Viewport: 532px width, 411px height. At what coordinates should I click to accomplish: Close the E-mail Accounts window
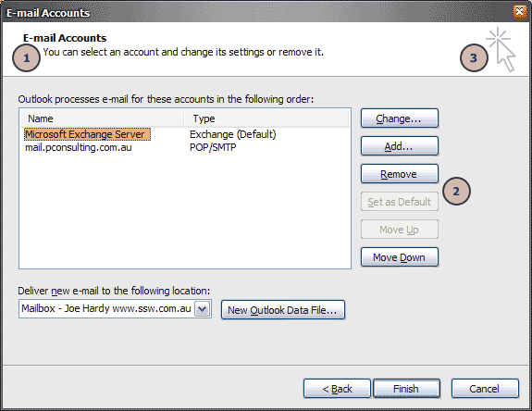click(x=519, y=12)
